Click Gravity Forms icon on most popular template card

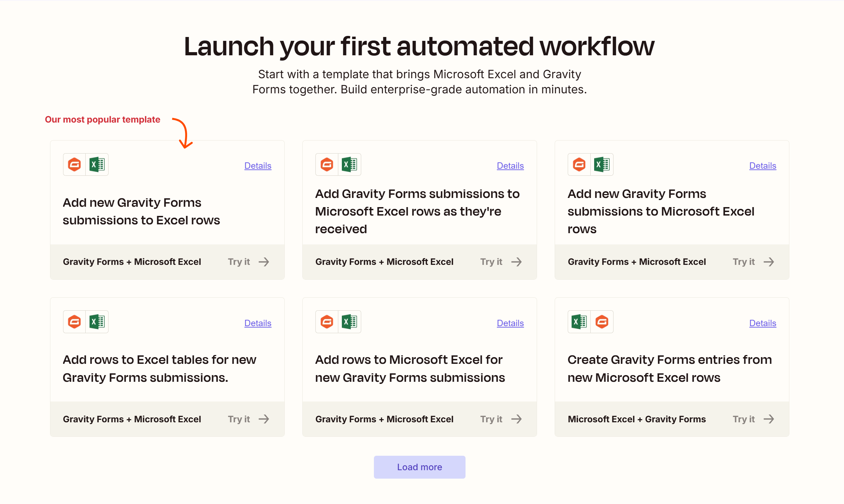74,164
